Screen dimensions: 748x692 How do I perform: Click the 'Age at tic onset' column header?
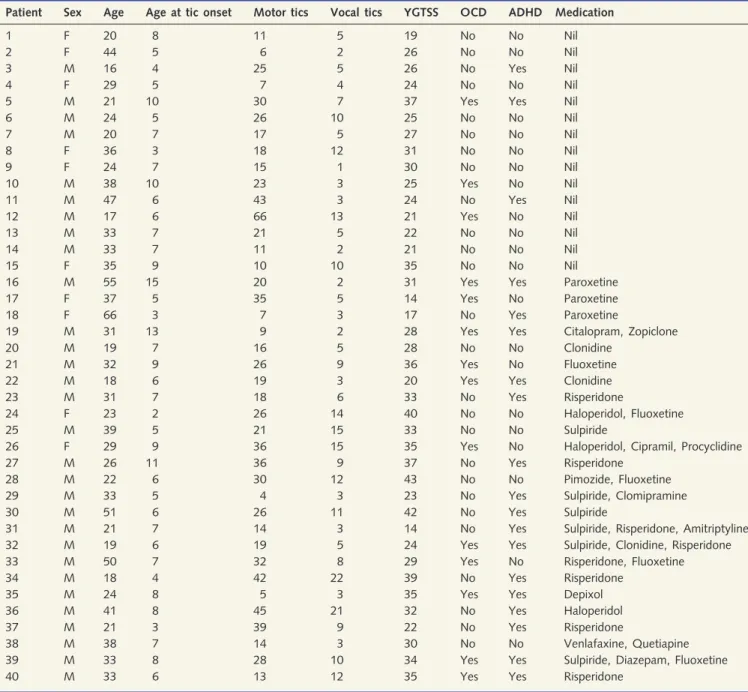(188, 12)
